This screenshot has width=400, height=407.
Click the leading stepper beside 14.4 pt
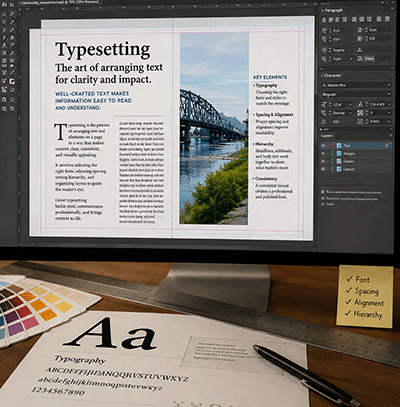[x=366, y=105]
